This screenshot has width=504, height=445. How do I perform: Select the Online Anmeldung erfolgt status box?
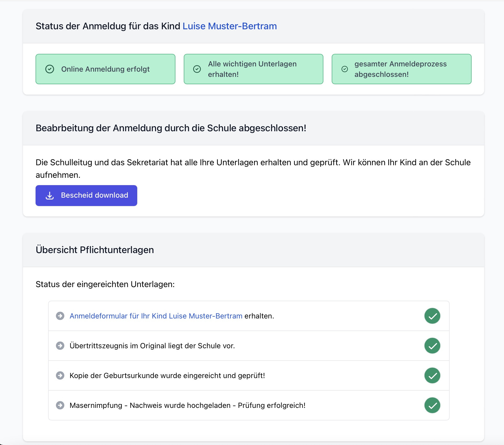click(x=105, y=69)
